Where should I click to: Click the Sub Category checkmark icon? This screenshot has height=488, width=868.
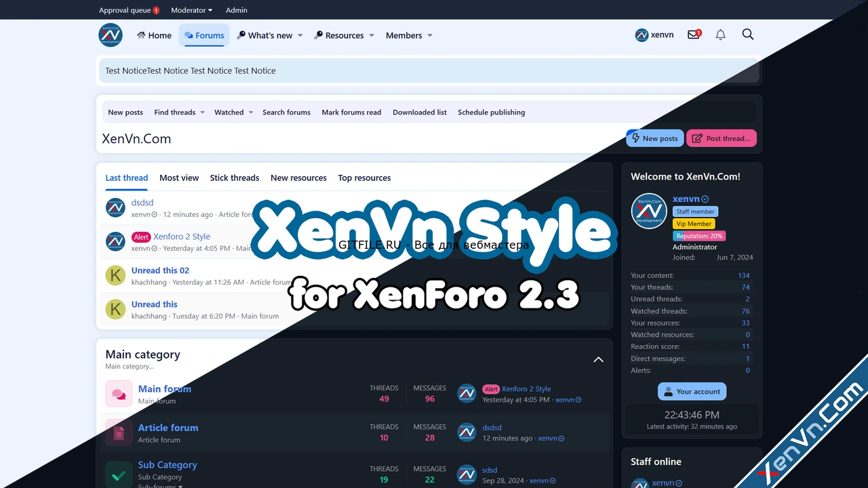click(x=119, y=474)
